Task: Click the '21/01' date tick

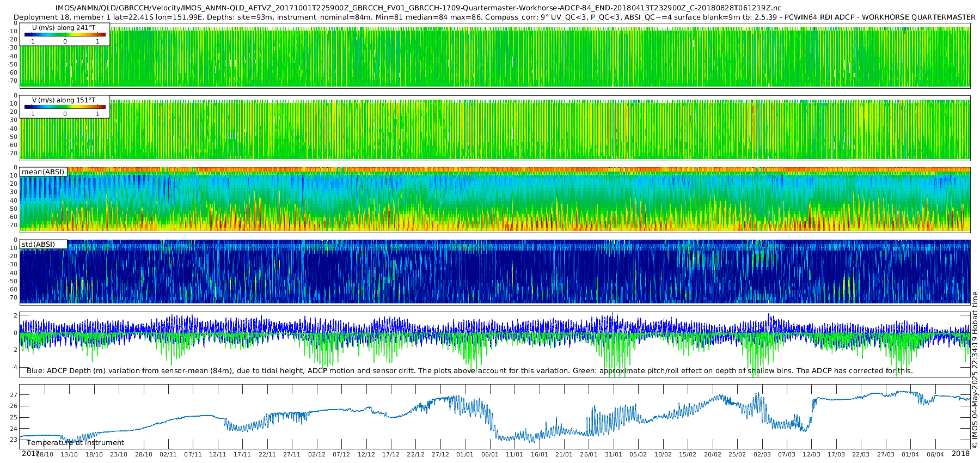Action: click(x=564, y=455)
